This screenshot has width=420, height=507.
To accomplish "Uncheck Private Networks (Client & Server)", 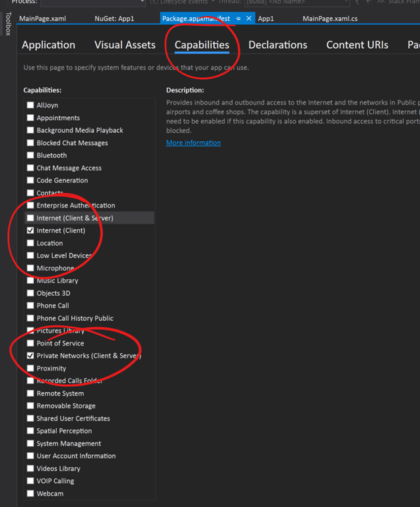I will click(x=30, y=356).
